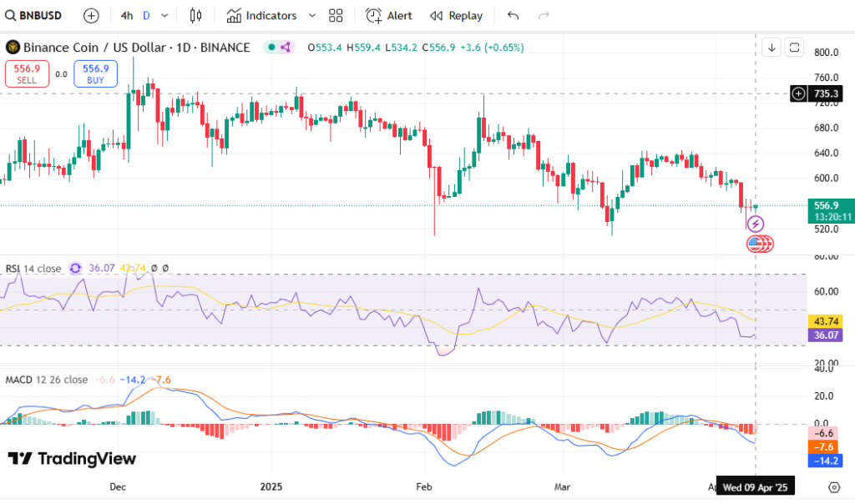Click the 735.3 crosshair price label
This screenshot has width=855, height=504.
[826, 93]
